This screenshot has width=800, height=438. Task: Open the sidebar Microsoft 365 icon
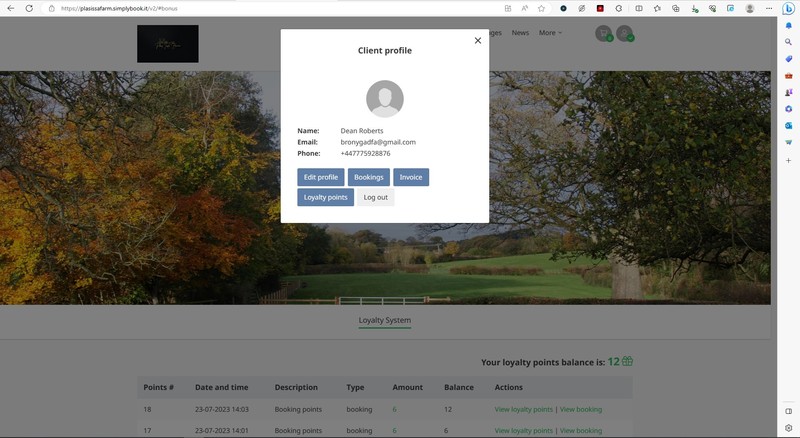[x=788, y=109]
